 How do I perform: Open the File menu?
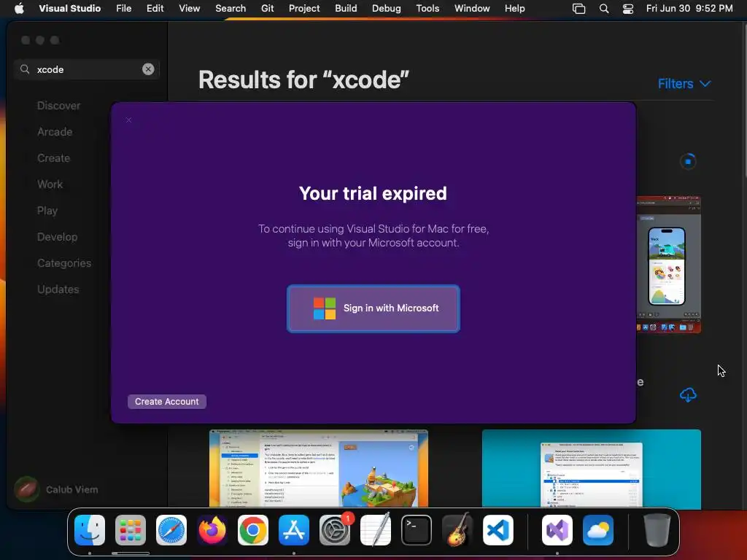124,8
